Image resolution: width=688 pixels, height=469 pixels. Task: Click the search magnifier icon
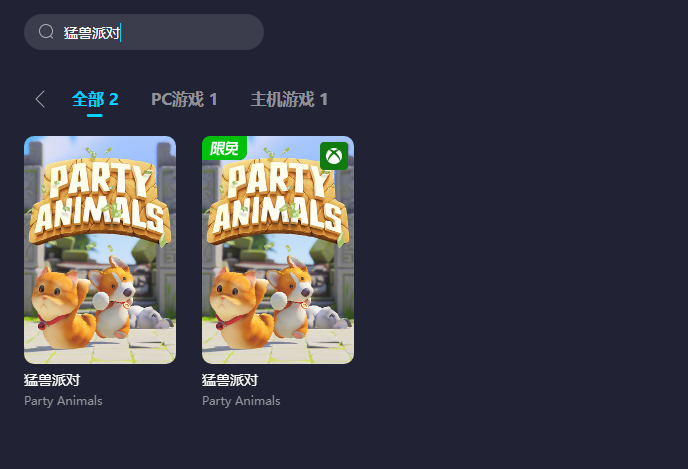[46, 32]
